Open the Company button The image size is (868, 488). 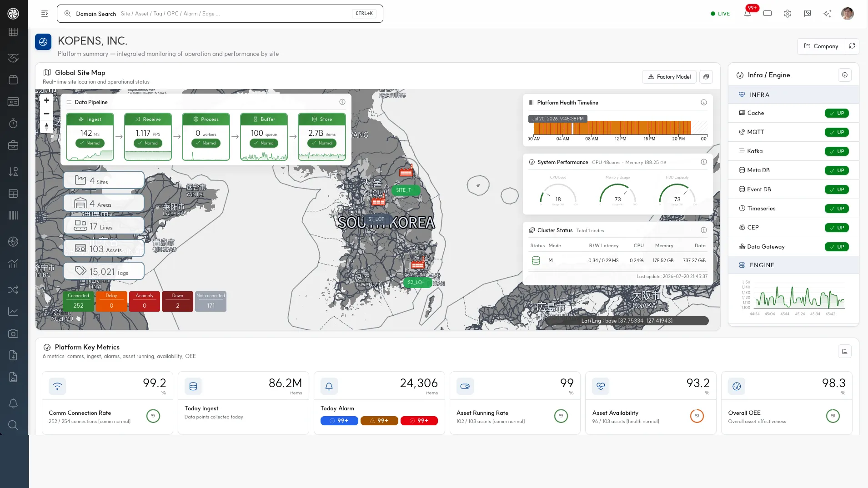[x=821, y=46]
